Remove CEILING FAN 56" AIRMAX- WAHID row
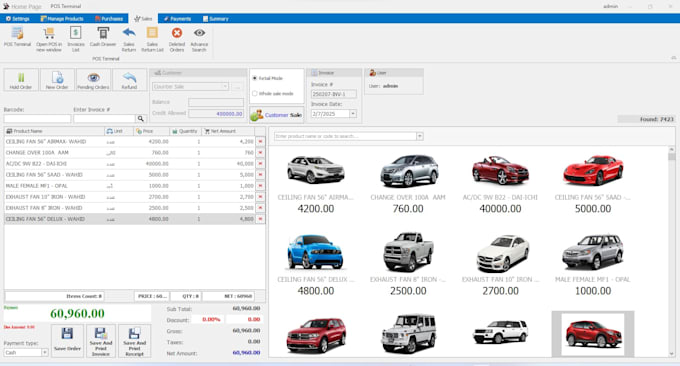The height and width of the screenshot is (366, 680). pyautogui.click(x=260, y=141)
